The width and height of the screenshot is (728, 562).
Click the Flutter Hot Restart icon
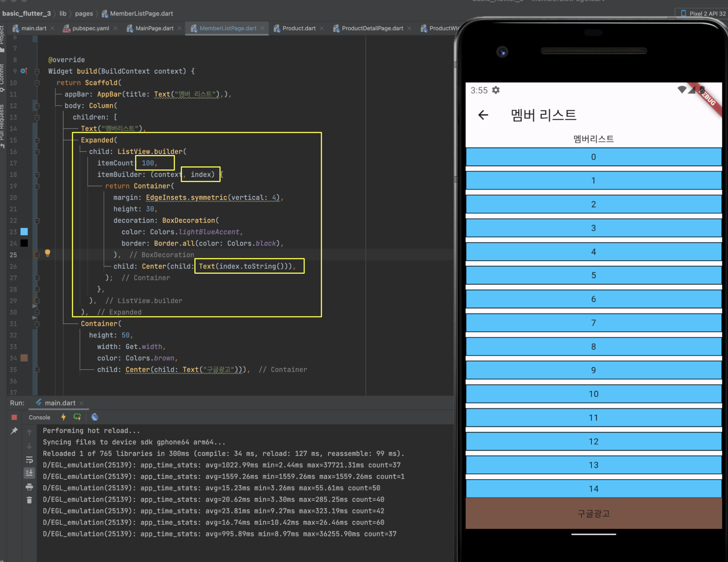pos(77,417)
